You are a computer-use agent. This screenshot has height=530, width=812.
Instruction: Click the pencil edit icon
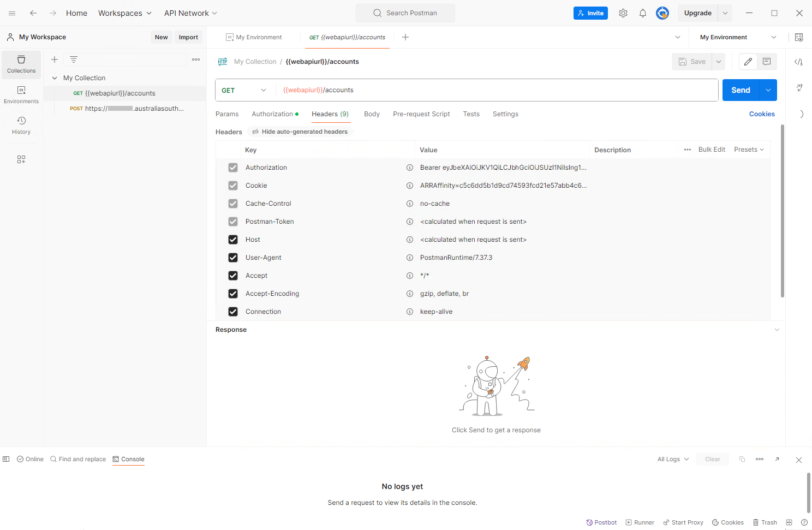point(748,62)
